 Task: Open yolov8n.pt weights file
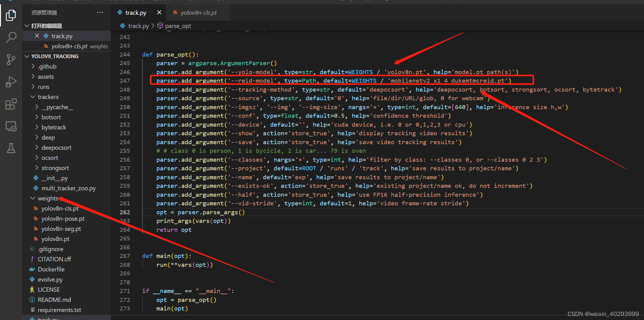[x=55, y=239]
